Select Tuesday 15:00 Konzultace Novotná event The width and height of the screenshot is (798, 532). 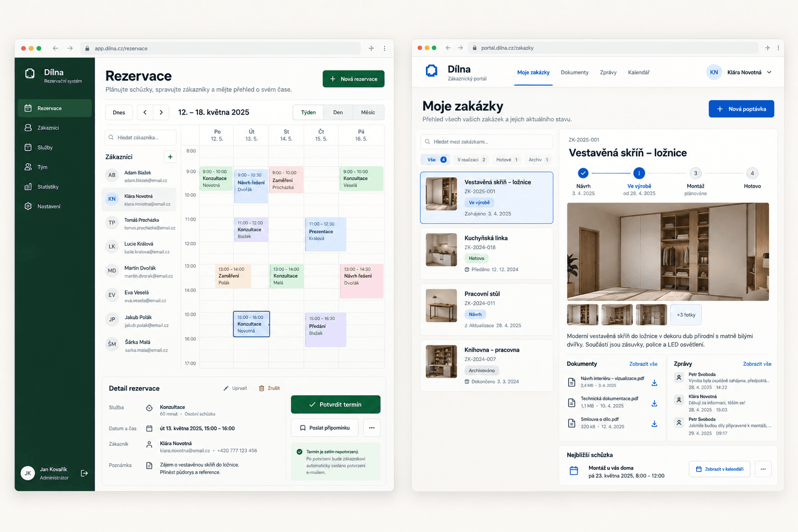point(251,324)
